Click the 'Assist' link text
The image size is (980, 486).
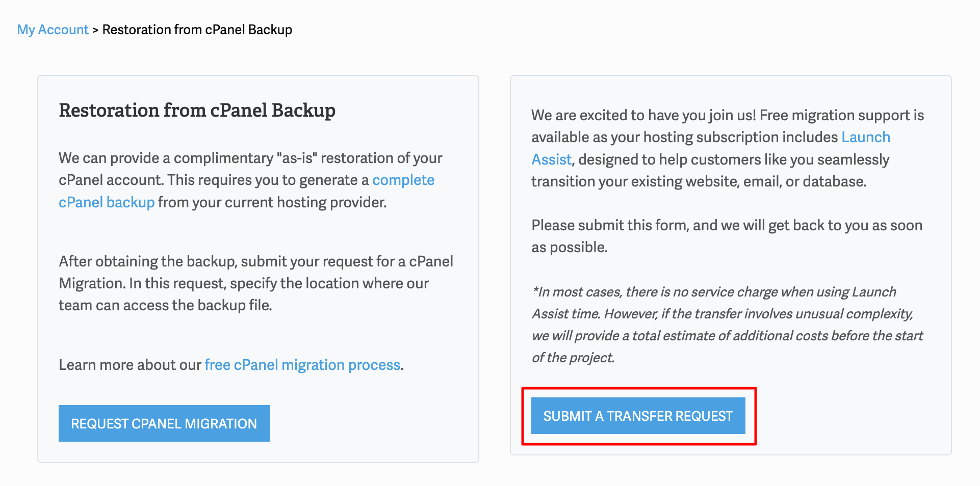click(551, 159)
